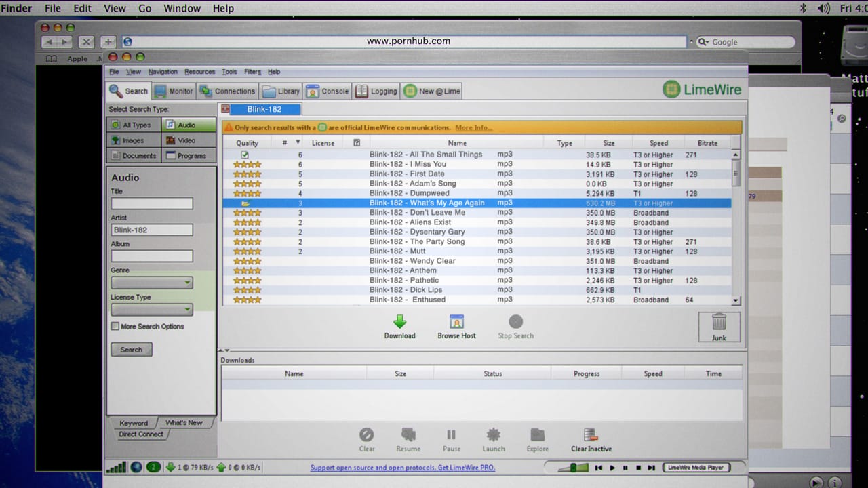Click the Browse Host icon
The width and height of the screenshot is (868, 488).
point(456,321)
